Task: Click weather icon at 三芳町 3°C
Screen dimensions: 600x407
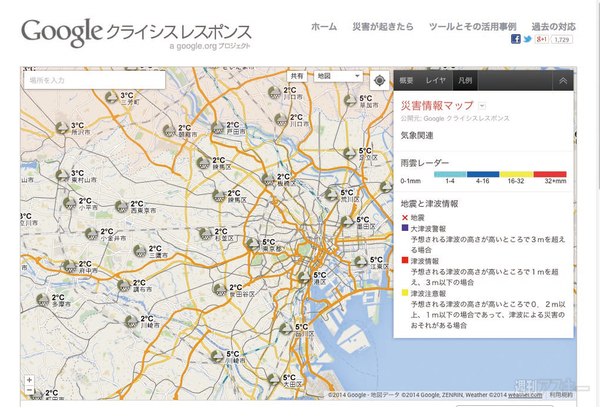Action: (x=112, y=97)
